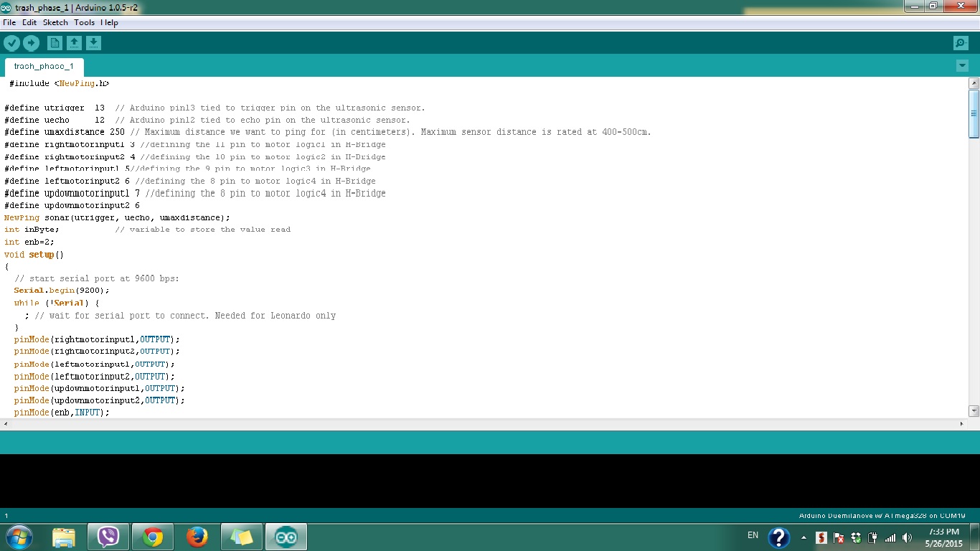980x551 pixels.
Task: Open Google Chrome from the taskbar
Action: coord(152,537)
